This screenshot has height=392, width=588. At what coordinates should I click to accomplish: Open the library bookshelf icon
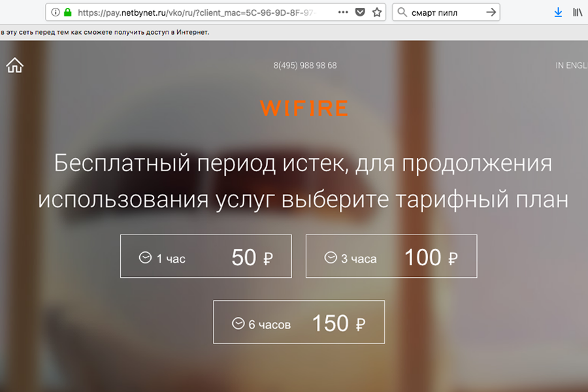pos(578,12)
